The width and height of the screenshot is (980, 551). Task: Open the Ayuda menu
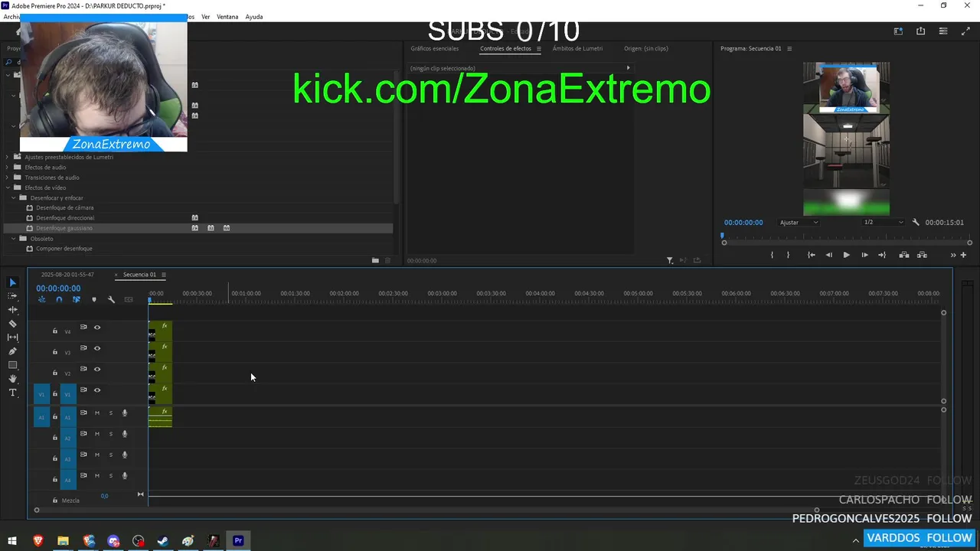[254, 17]
